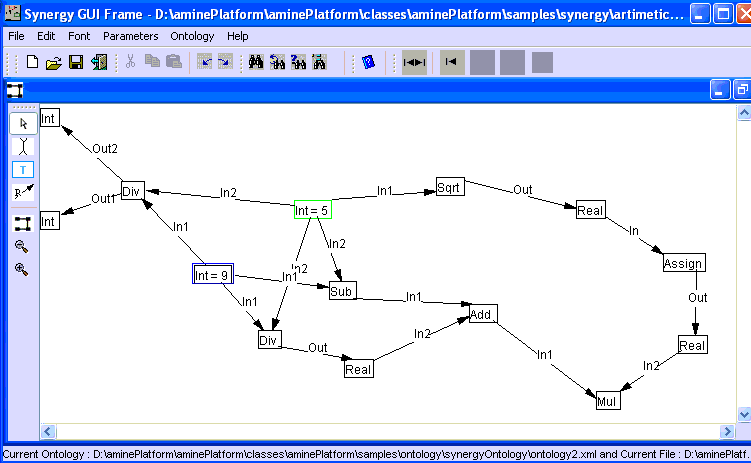751x463 pixels.
Task: Open the File menu
Action: 16,36
